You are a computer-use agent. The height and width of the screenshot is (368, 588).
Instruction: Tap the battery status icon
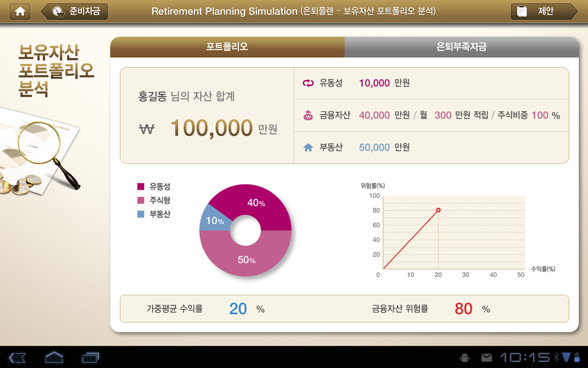577,358
